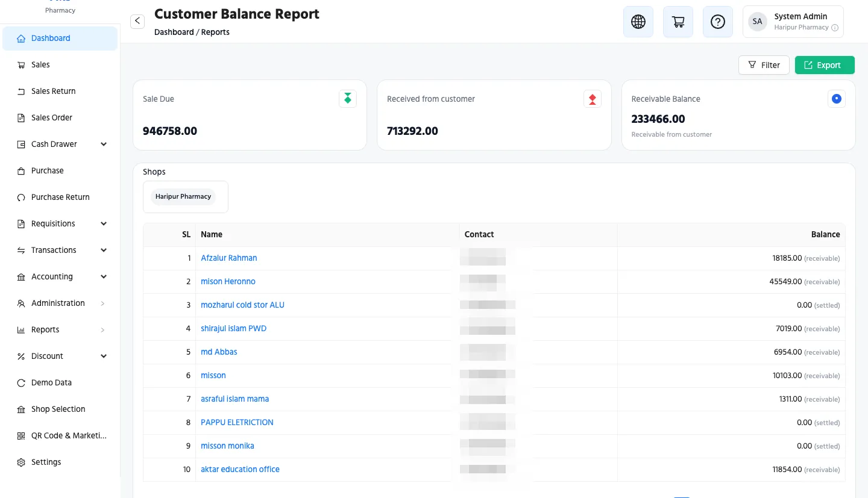Click the Filter button

coord(764,65)
